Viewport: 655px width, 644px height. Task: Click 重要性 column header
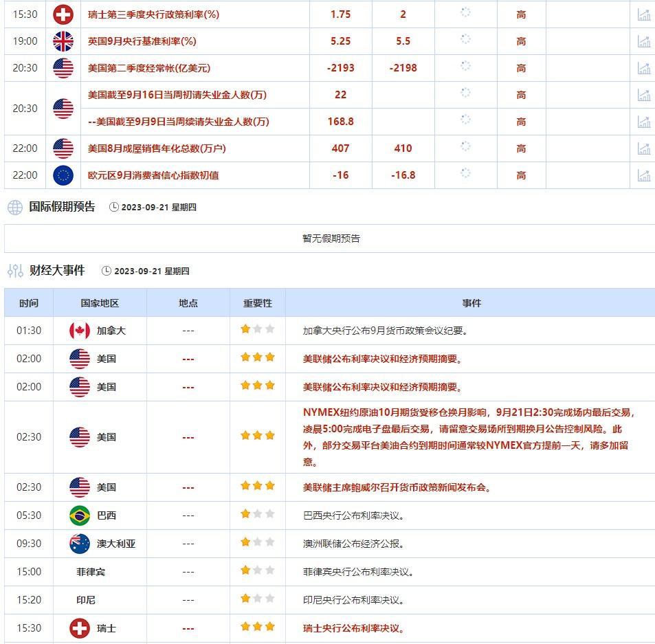(257, 303)
